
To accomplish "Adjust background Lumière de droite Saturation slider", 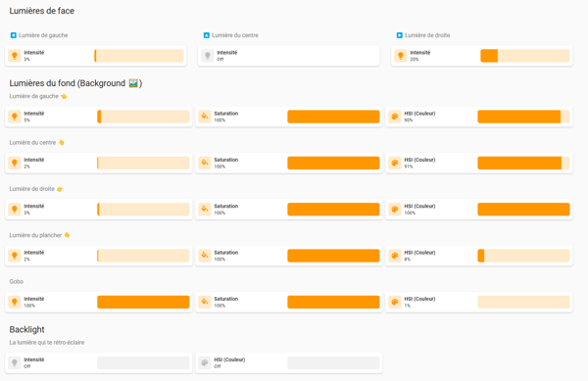I will pos(333,210).
